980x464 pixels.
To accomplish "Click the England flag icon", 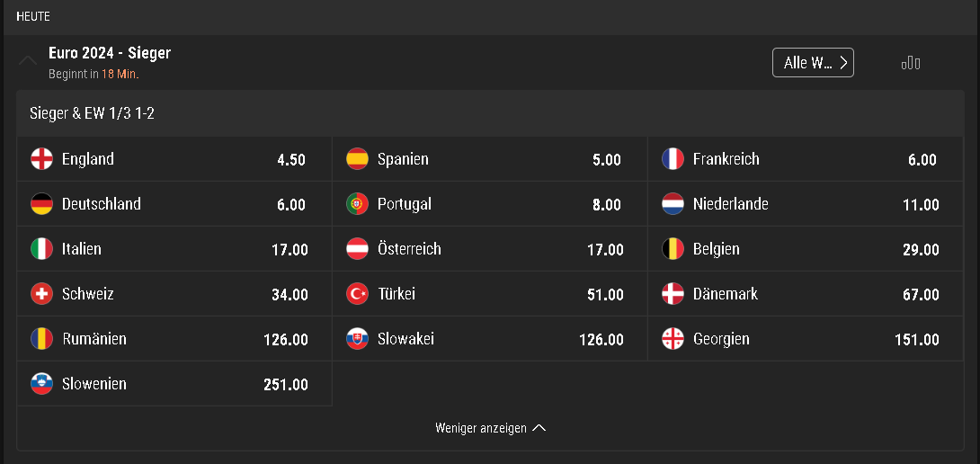I will pos(42,159).
